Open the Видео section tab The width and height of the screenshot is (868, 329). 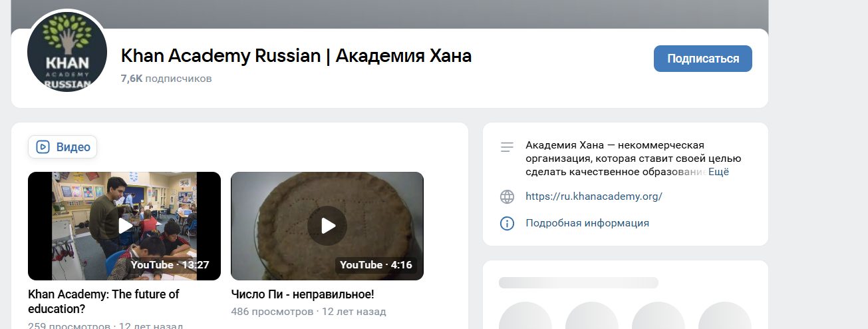coord(63,147)
